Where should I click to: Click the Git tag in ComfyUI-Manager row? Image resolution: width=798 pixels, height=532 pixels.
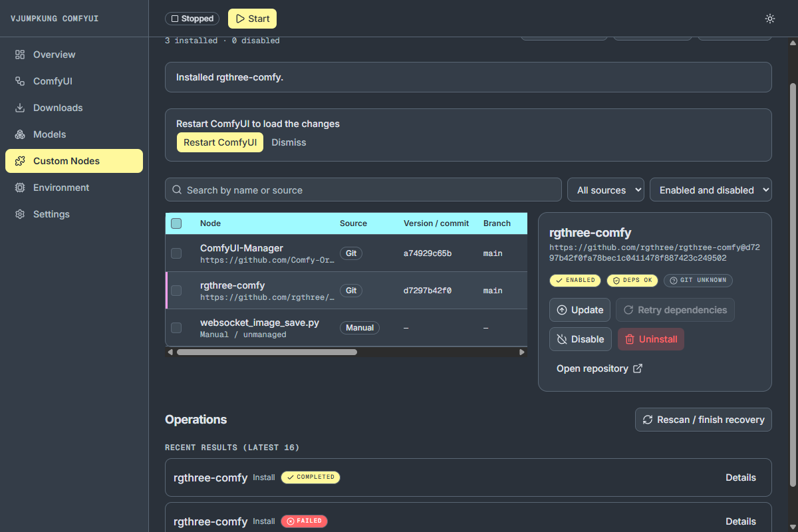[351, 253]
